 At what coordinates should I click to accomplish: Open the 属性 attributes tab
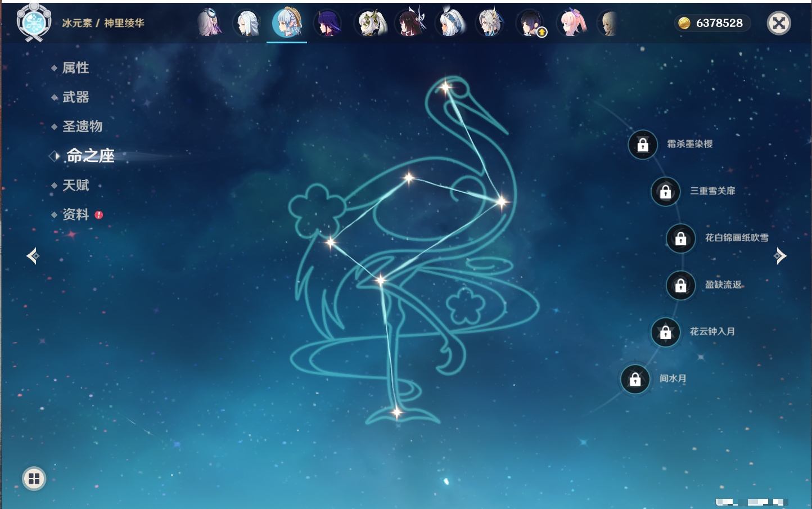pyautogui.click(x=75, y=68)
